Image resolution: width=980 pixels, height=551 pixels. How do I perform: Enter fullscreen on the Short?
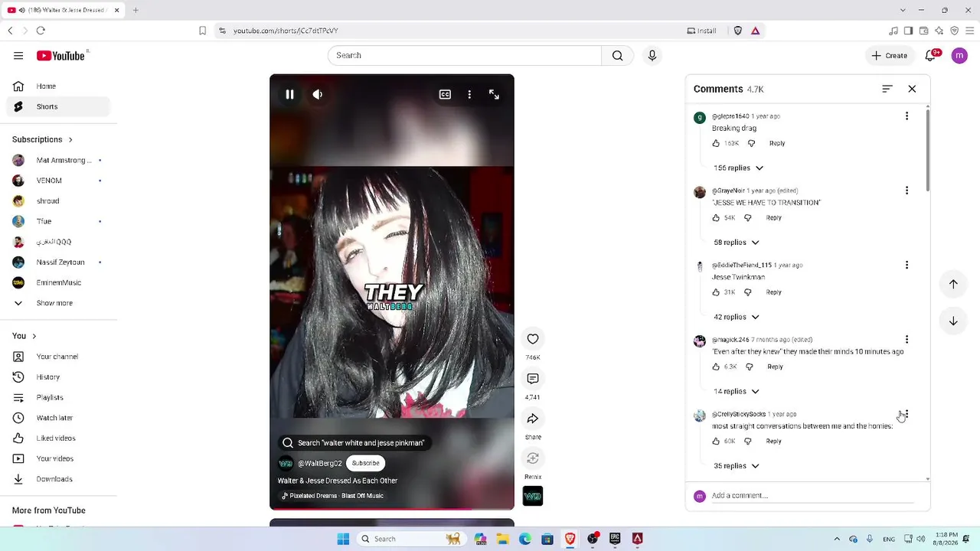point(494,94)
